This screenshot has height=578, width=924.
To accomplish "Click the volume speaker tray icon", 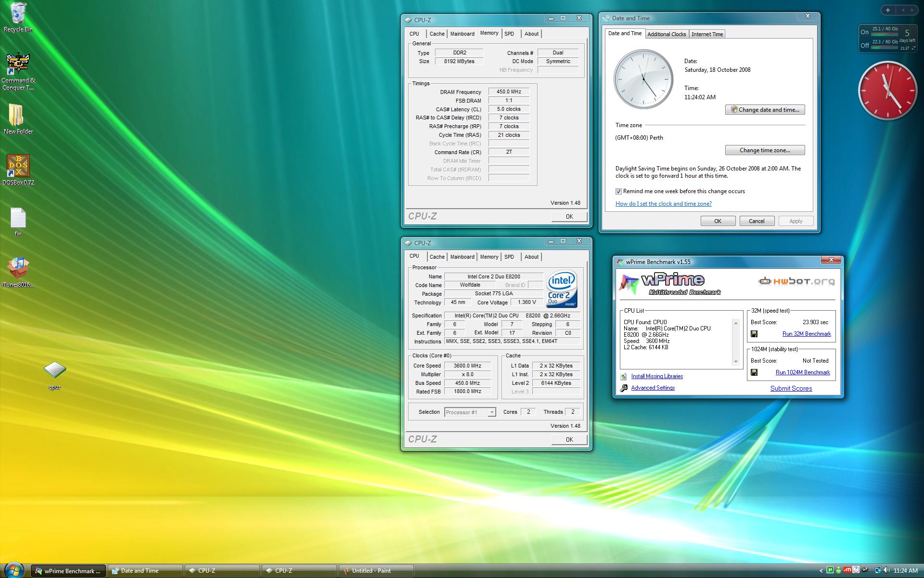I will point(886,570).
